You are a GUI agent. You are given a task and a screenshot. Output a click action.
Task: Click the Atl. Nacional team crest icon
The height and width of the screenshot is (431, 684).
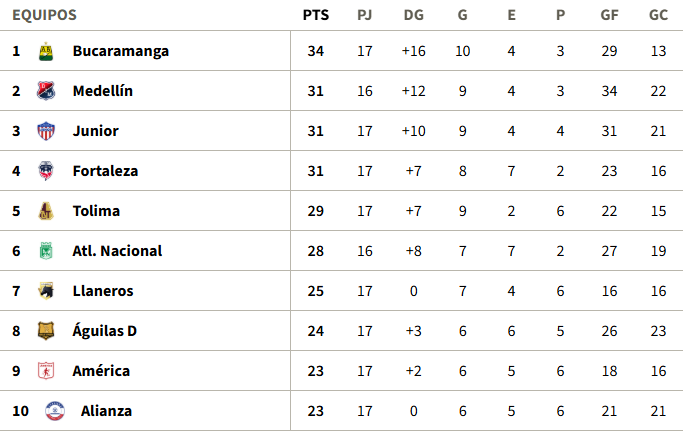[x=46, y=251]
